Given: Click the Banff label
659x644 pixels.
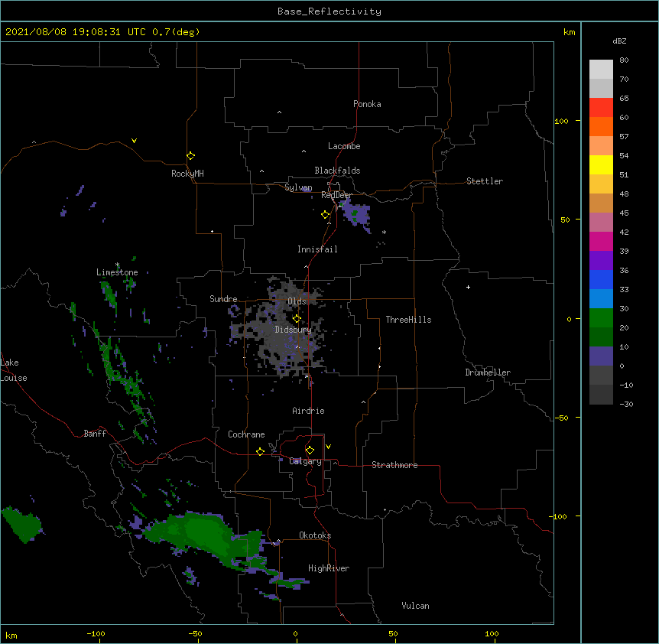Looking at the screenshot, I should click(95, 434).
